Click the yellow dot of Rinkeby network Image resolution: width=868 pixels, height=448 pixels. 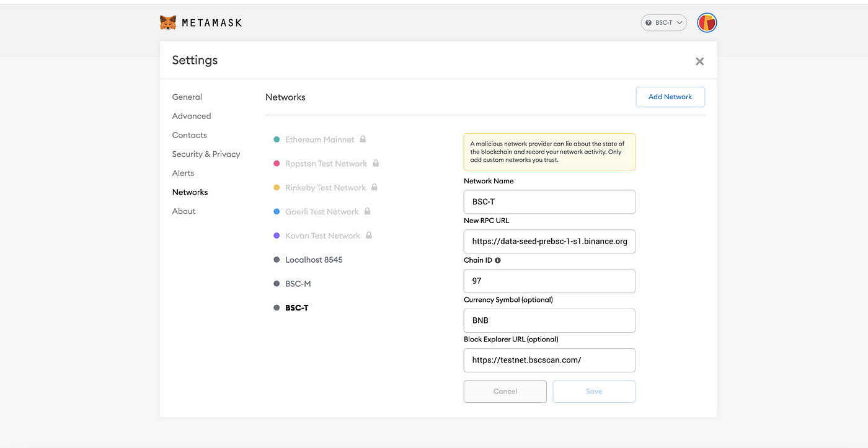pyautogui.click(x=277, y=188)
